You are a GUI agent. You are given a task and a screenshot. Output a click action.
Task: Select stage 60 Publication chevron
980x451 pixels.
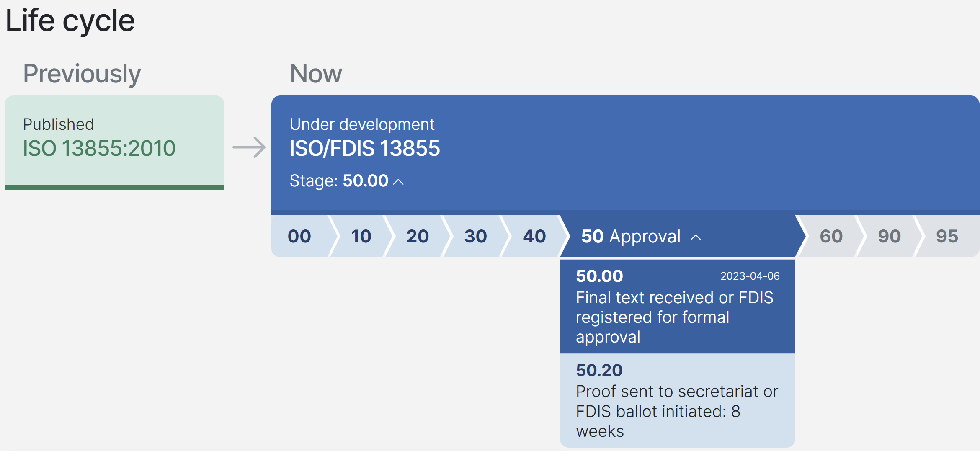[x=831, y=236]
